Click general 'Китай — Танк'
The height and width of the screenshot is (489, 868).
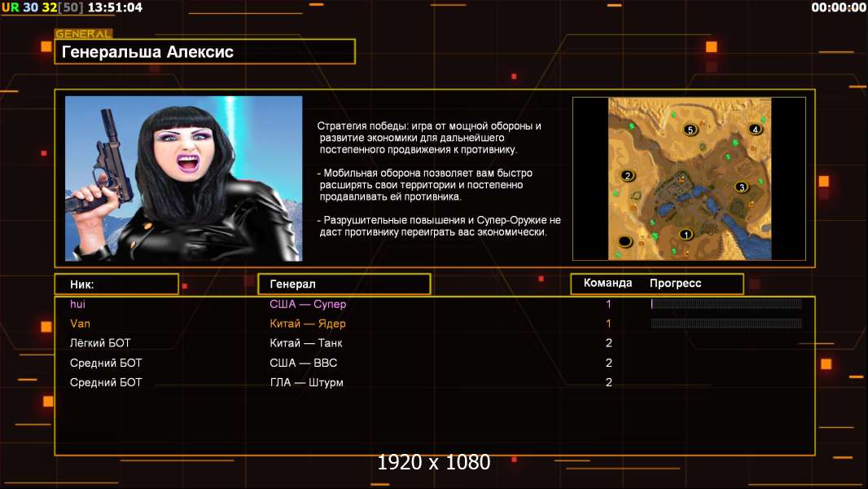click(x=306, y=343)
